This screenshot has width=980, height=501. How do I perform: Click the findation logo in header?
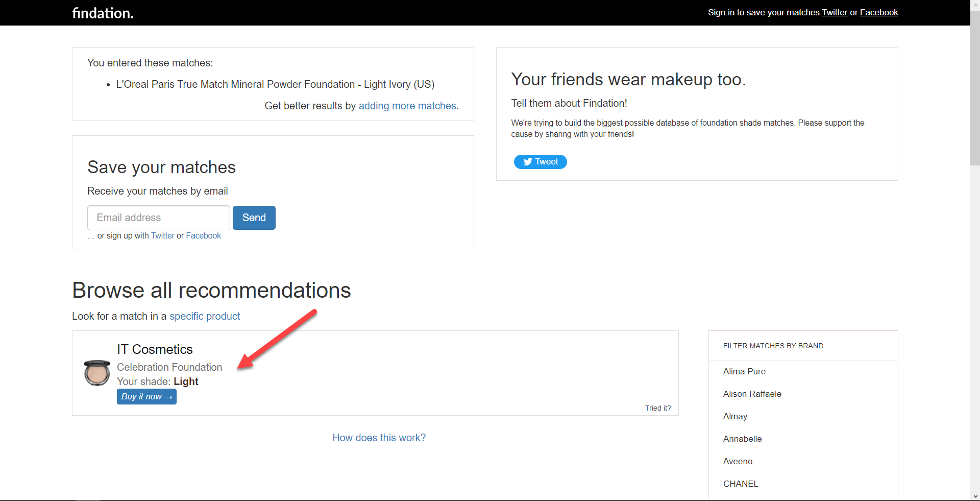click(x=102, y=13)
